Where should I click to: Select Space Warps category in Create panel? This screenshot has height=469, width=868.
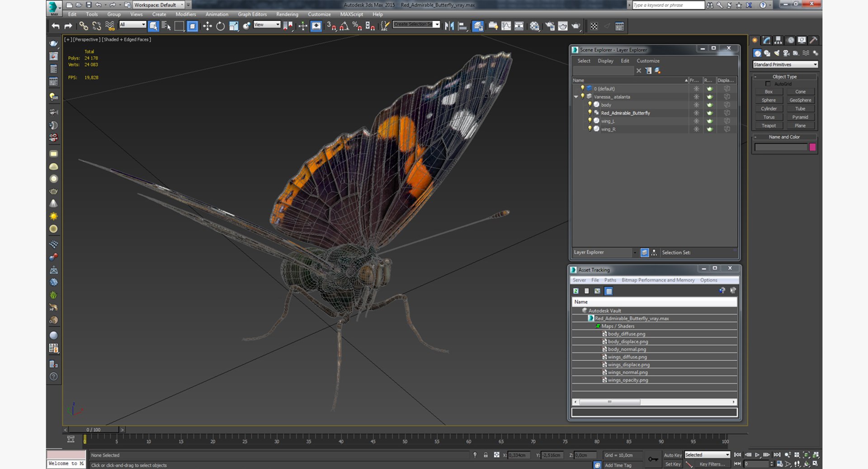[x=806, y=53]
